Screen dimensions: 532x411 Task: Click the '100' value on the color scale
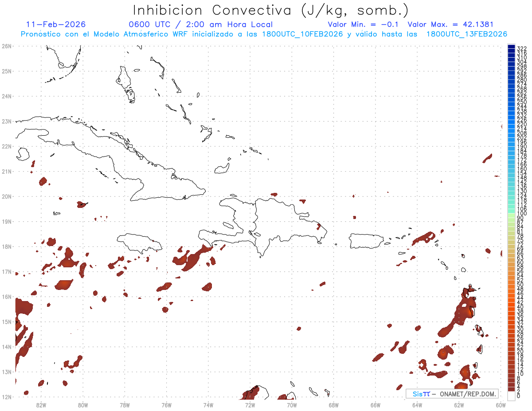[x=522, y=213]
